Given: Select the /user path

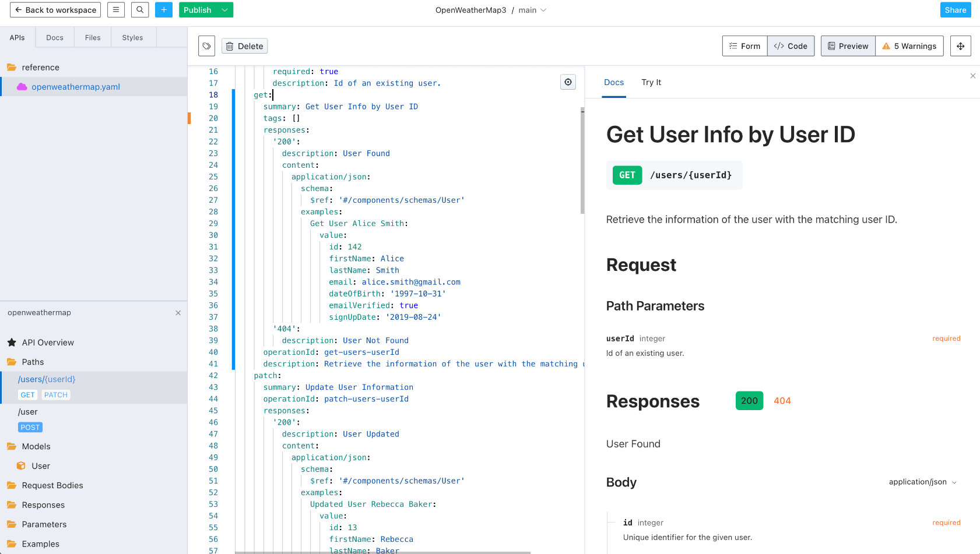Looking at the screenshot, I should click(x=28, y=412).
